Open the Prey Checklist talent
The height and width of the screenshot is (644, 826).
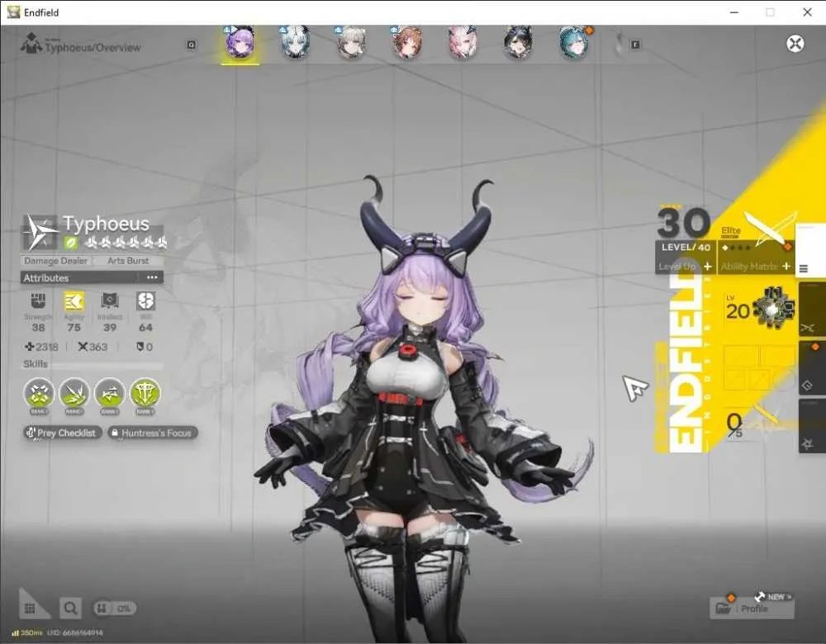[x=62, y=433]
